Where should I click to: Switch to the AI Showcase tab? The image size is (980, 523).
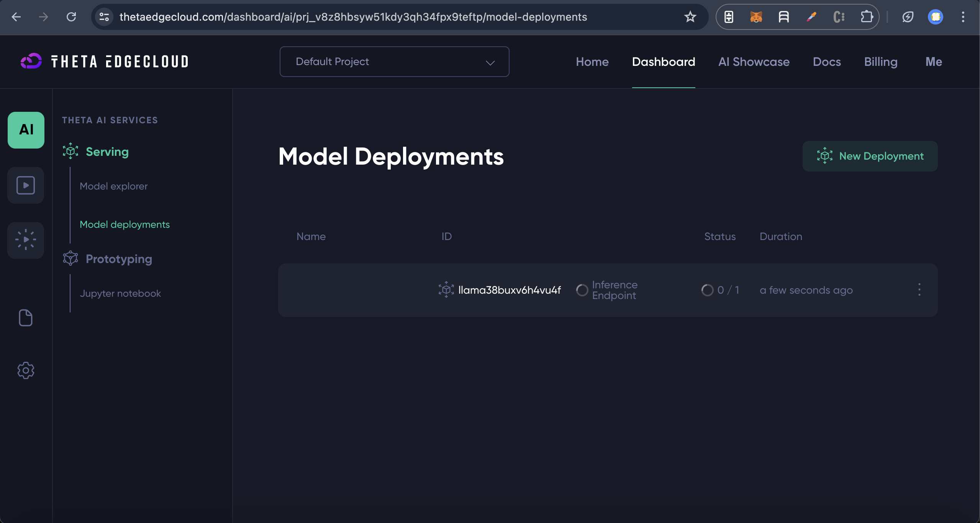tap(754, 62)
